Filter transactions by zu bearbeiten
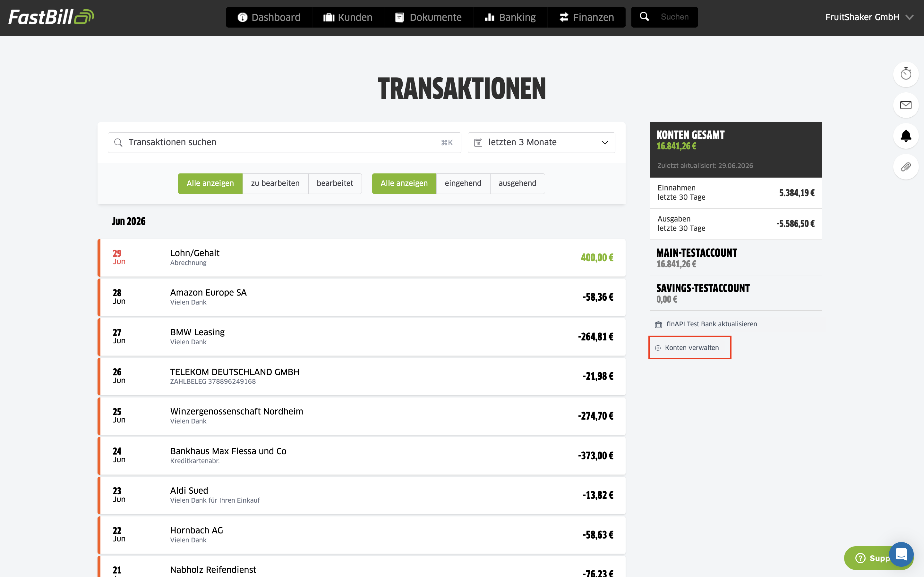This screenshot has width=924, height=577. [275, 184]
